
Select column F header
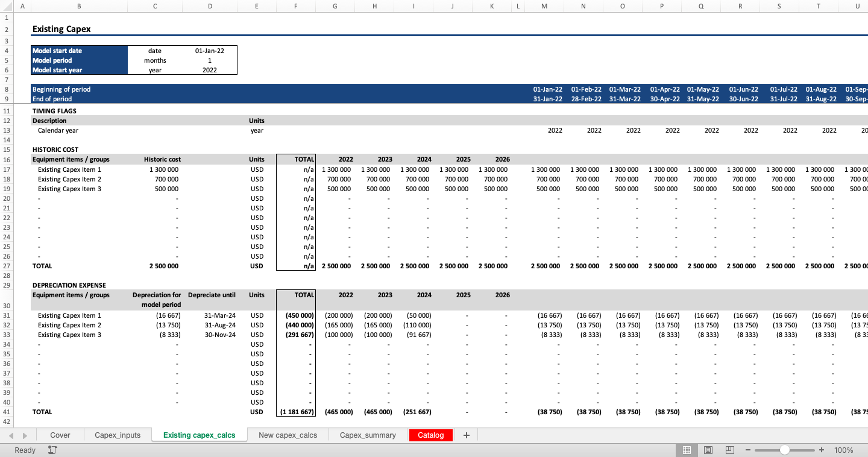[296, 6]
